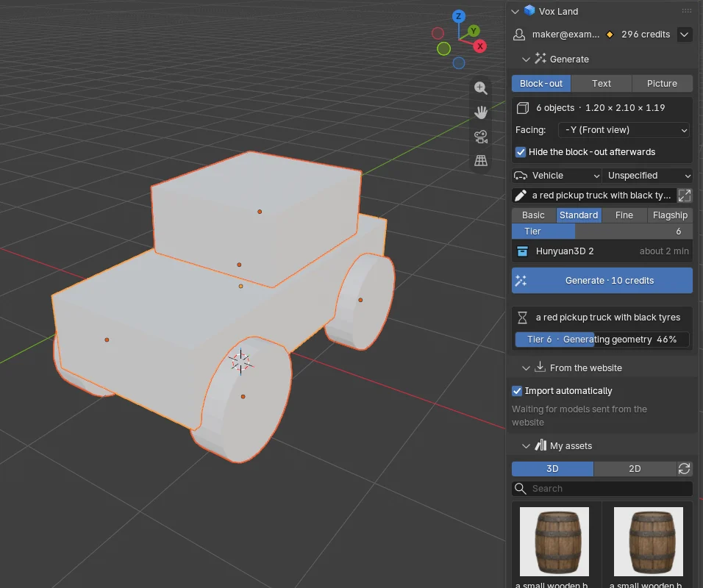Screen dimensions: 703x588
Task: Uncheck Hide the block-out afterwards
Action: 521,152
